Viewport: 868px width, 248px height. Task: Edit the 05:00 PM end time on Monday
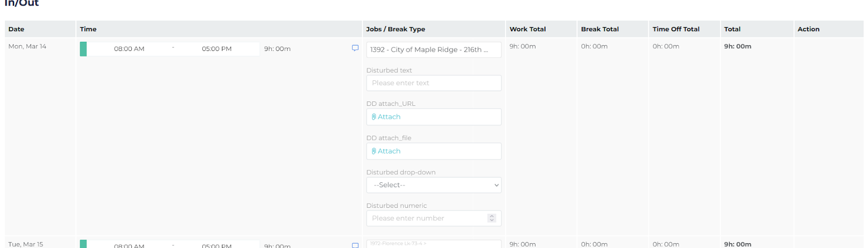216,49
